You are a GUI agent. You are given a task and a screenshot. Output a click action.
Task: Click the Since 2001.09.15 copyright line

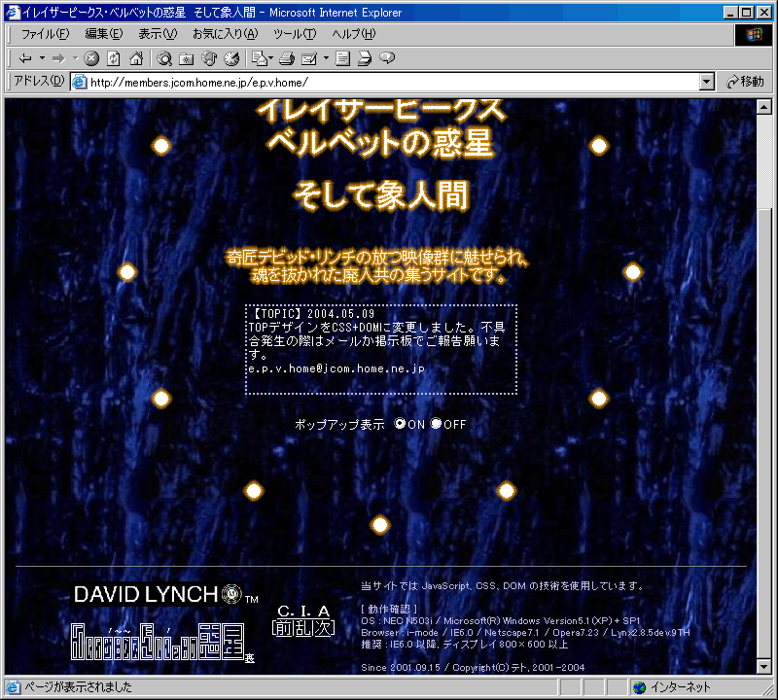click(x=473, y=667)
